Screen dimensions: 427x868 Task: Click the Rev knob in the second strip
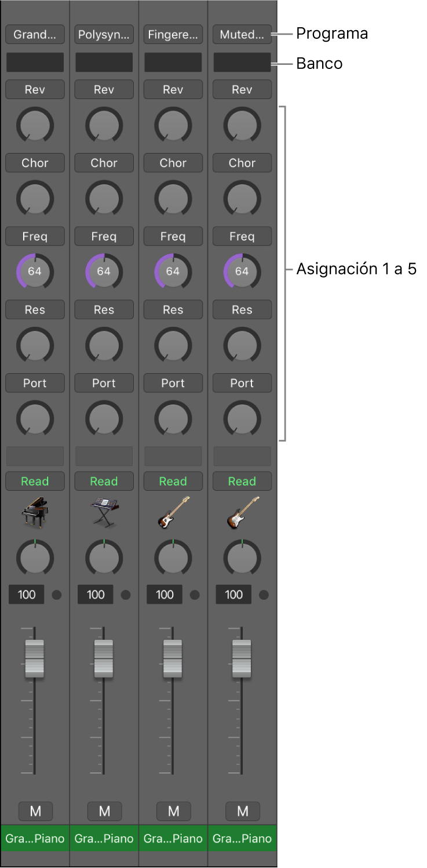104,125
